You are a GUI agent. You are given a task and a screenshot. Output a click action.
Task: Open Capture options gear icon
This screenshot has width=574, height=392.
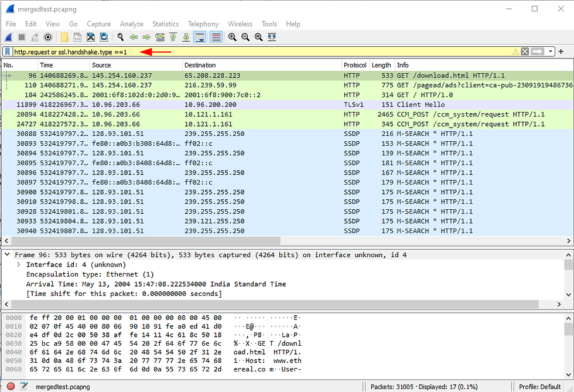pos(48,37)
